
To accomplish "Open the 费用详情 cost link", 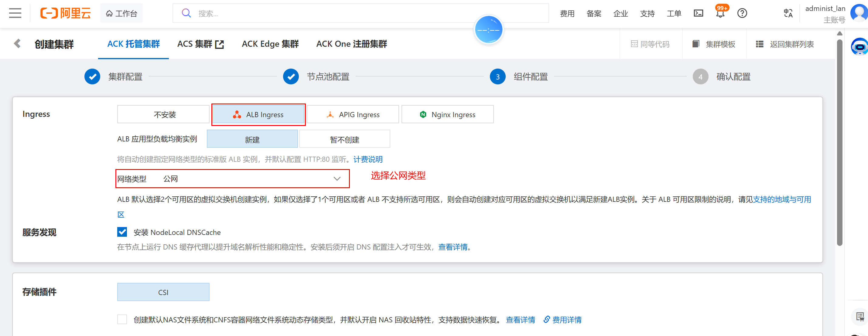I will pos(562,320).
